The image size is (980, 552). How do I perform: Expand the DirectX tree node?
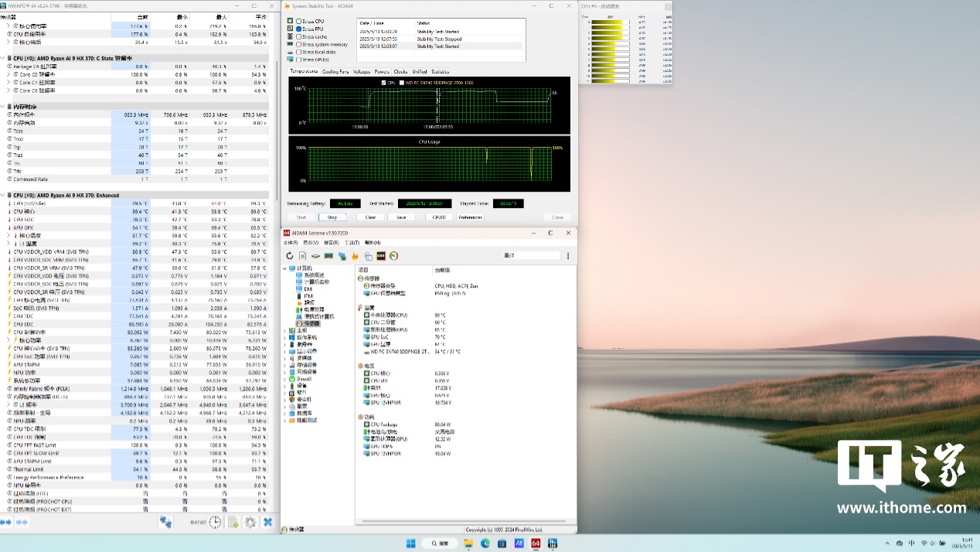pyautogui.click(x=285, y=379)
